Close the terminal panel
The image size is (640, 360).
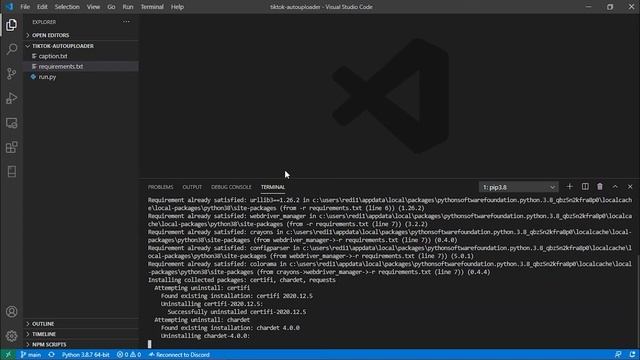point(630,187)
